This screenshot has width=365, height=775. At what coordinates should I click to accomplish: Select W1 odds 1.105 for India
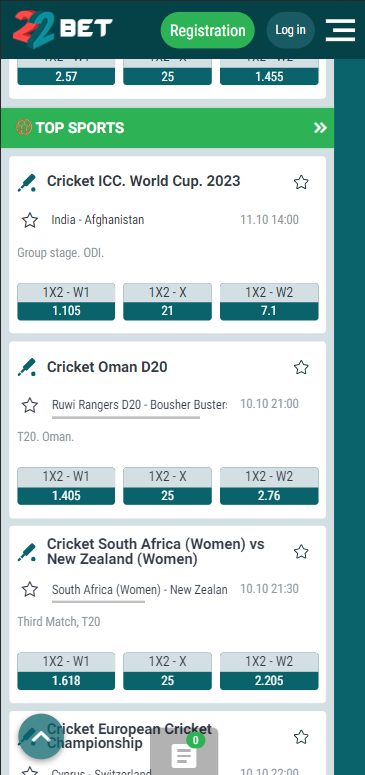(66, 301)
